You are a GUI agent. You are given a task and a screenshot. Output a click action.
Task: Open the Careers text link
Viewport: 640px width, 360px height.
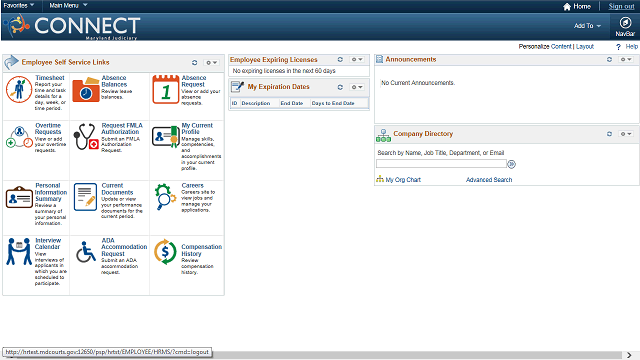click(192, 185)
